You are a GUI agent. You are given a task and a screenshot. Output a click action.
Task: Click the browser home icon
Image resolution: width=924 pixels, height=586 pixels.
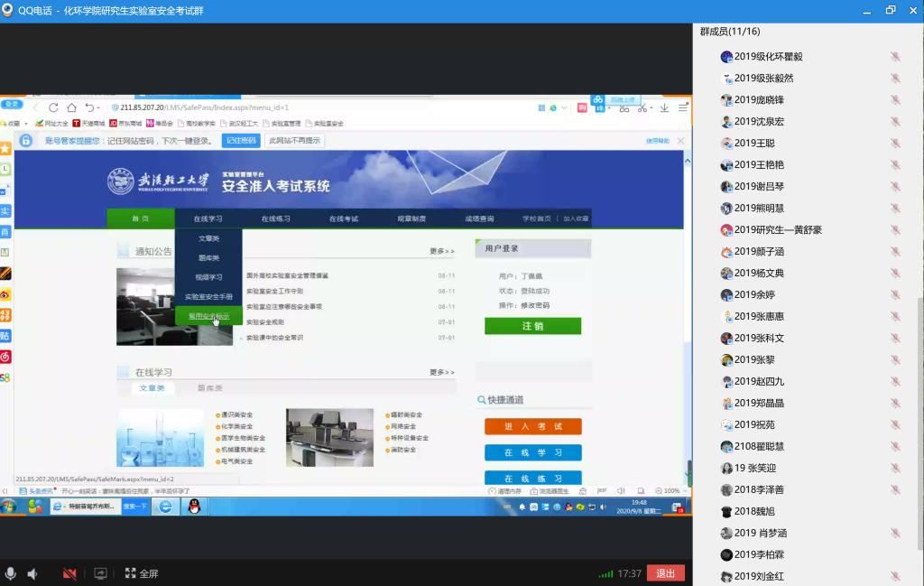tap(71, 107)
